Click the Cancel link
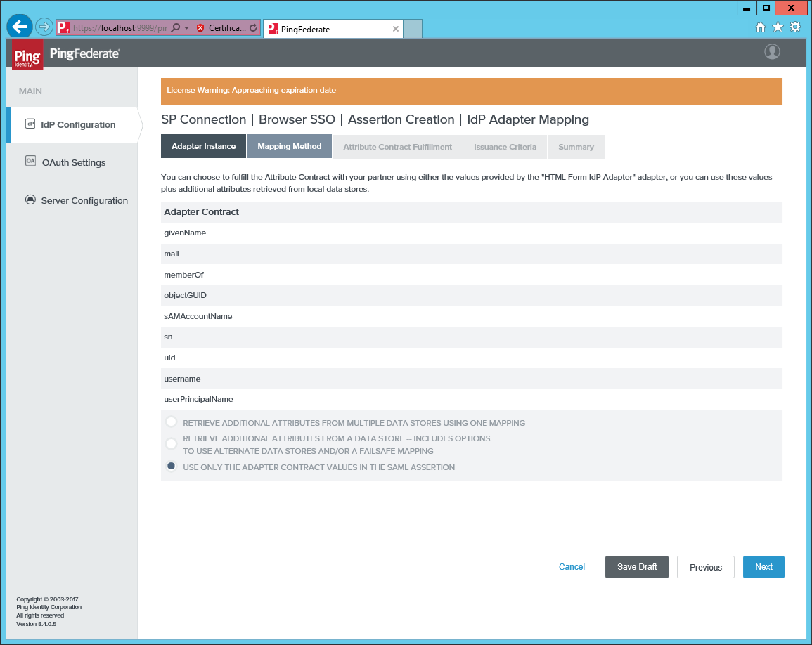This screenshot has width=812, height=645. [x=572, y=567]
